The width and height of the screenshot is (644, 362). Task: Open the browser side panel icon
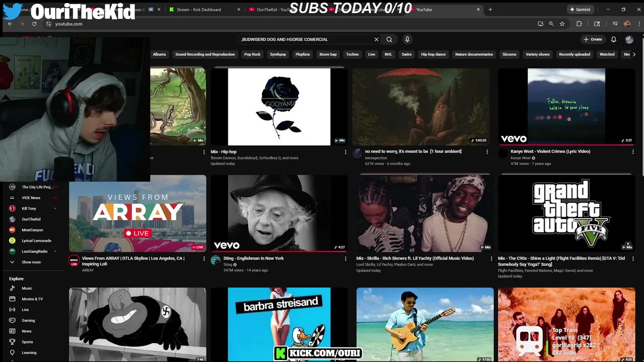click(x=597, y=24)
